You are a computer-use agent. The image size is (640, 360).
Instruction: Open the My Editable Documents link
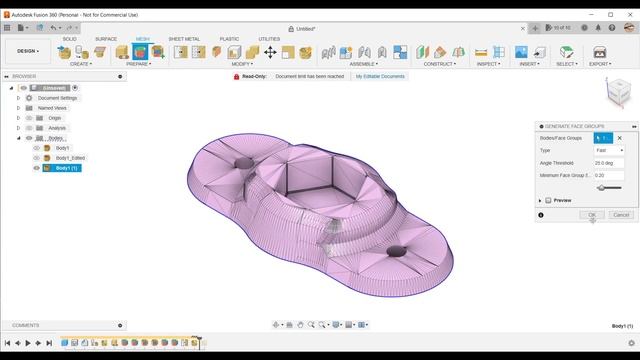tap(380, 76)
